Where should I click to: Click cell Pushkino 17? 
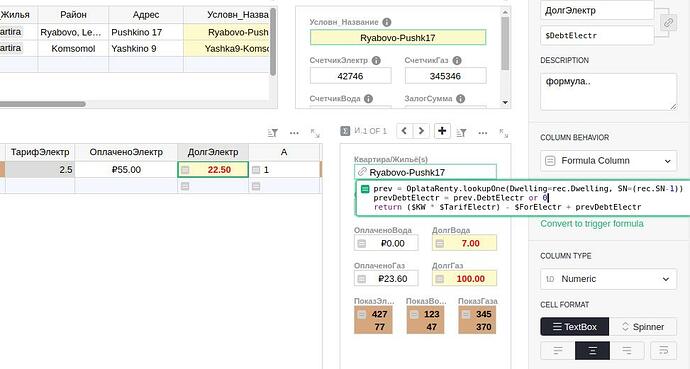pyautogui.click(x=146, y=32)
